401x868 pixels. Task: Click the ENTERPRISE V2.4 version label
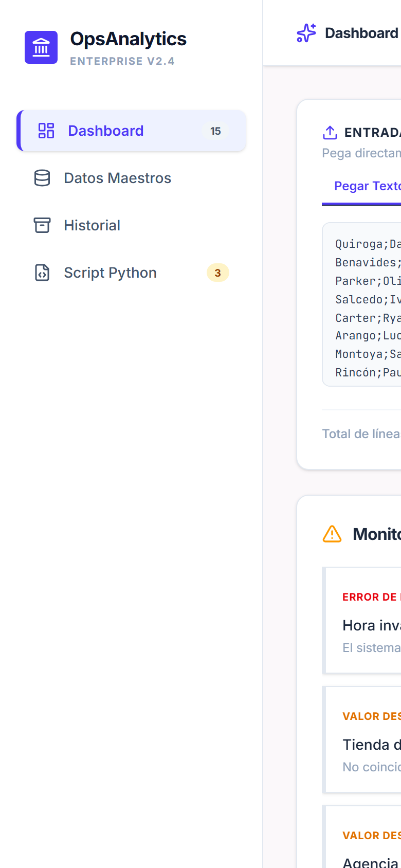(122, 61)
